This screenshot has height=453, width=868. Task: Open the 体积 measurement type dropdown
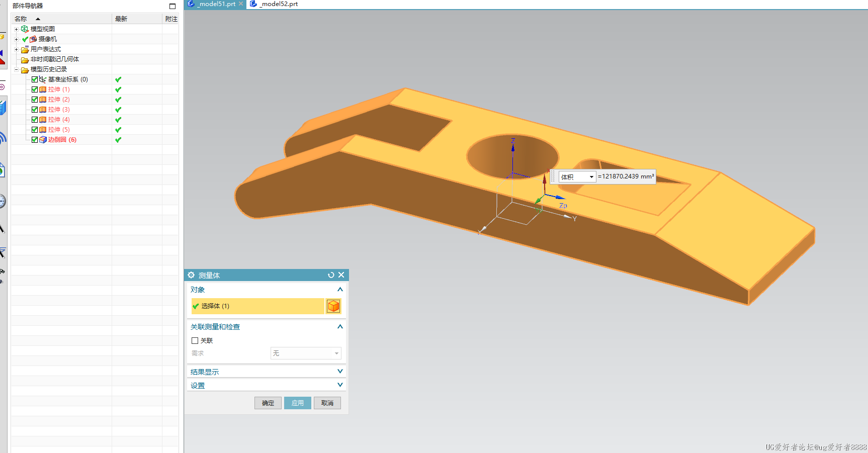pyautogui.click(x=577, y=177)
